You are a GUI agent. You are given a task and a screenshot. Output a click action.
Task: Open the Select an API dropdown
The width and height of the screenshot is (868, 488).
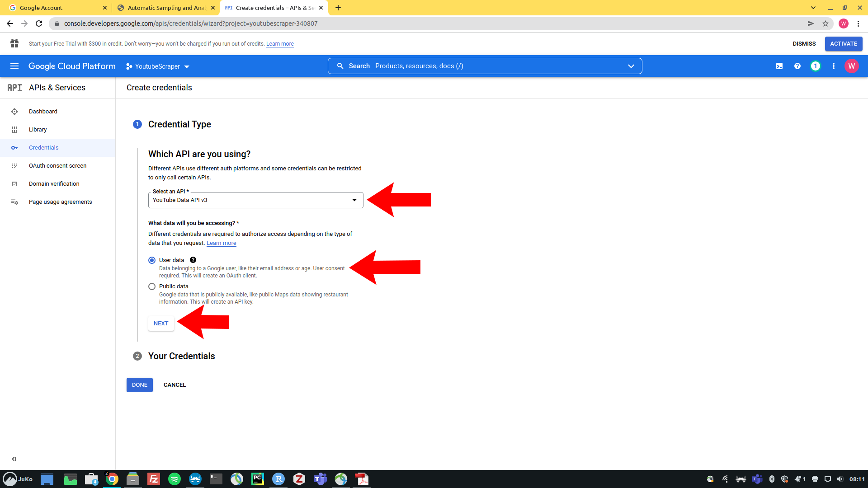point(255,200)
